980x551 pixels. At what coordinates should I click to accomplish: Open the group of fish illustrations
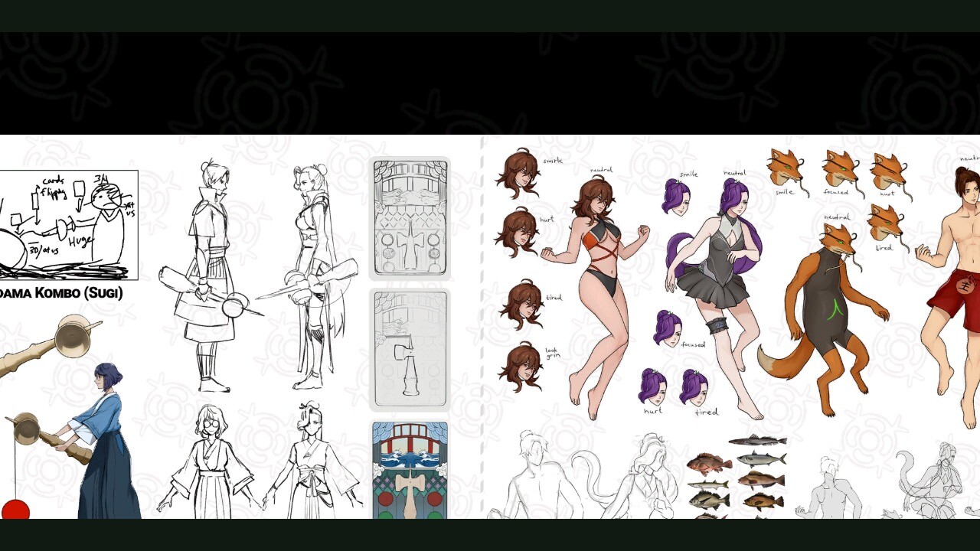(735, 476)
